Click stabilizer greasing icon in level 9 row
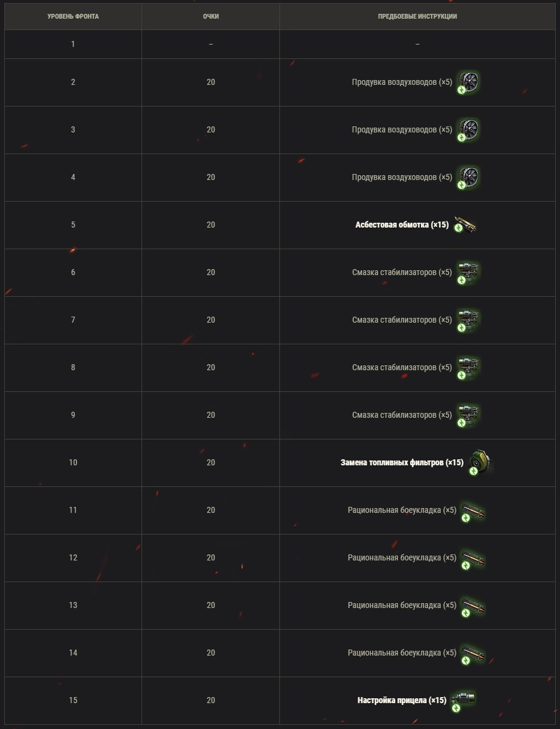This screenshot has height=729, width=560. click(468, 415)
